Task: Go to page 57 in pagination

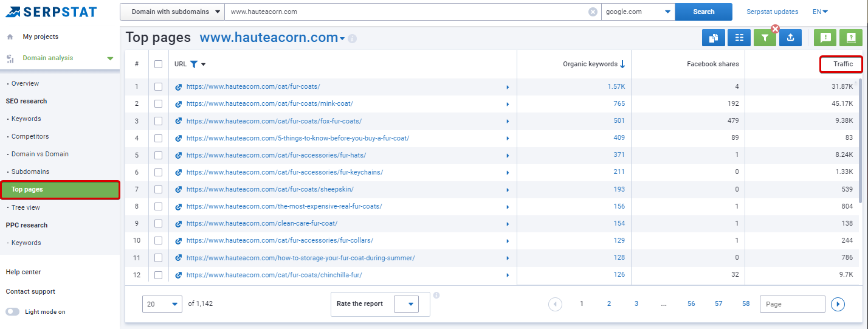Action: [718, 303]
